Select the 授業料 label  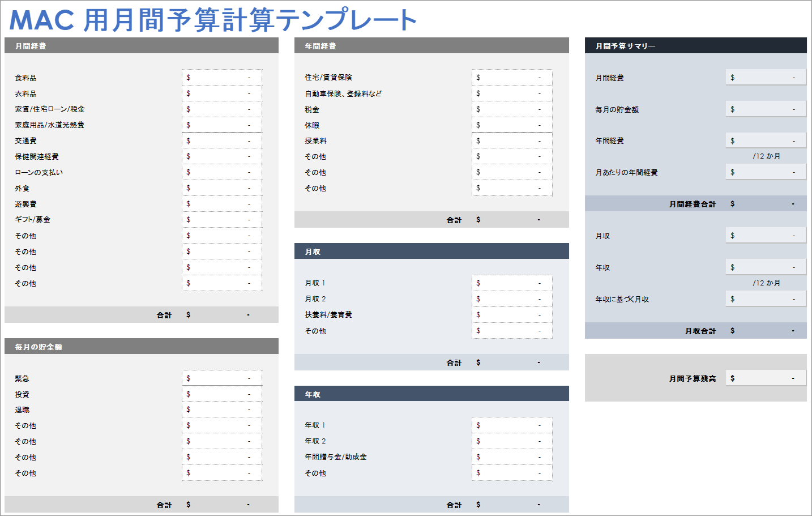315,141
